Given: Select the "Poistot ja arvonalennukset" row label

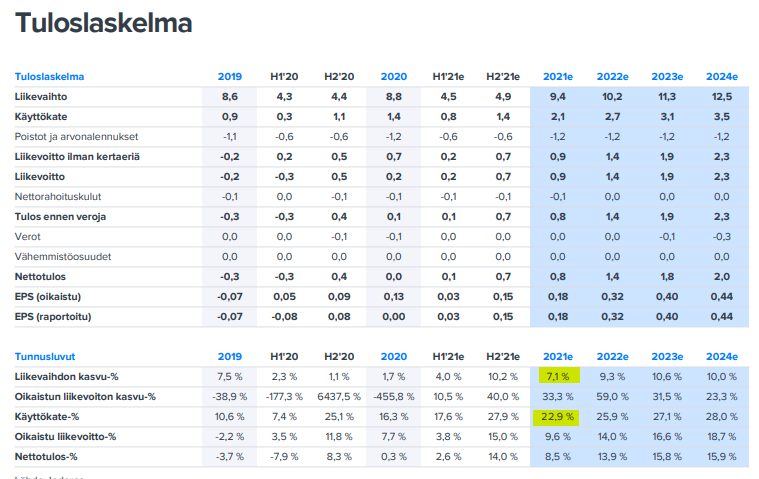Looking at the screenshot, I should tap(77, 136).
